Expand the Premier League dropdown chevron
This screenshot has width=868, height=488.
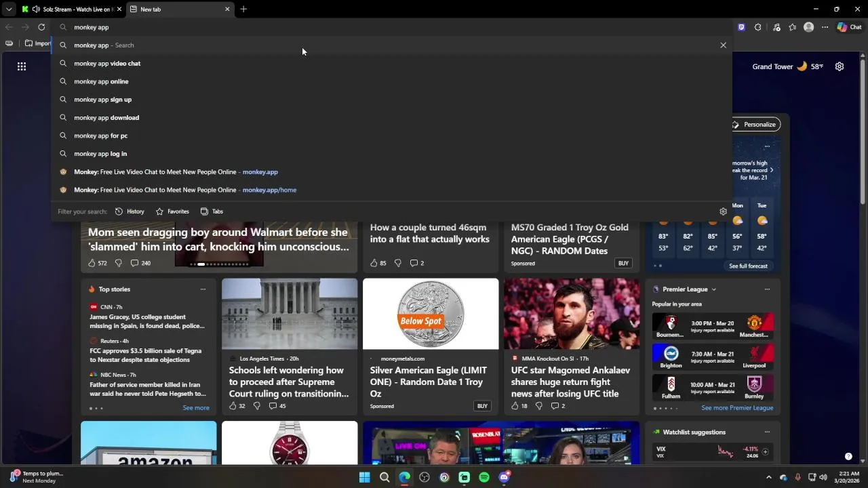(x=713, y=289)
